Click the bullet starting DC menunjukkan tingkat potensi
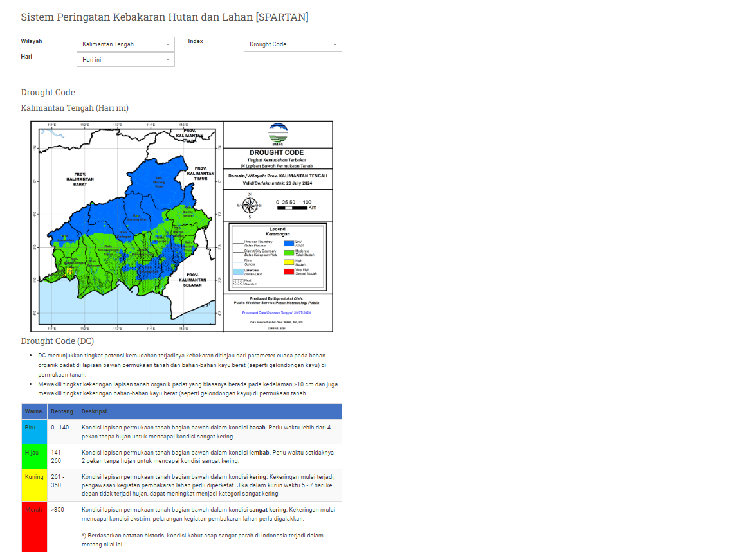The image size is (741, 560). click(x=183, y=365)
